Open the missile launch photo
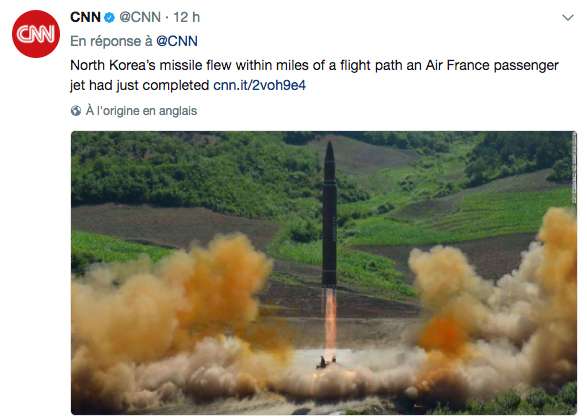The width and height of the screenshot is (587, 420). [x=324, y=273]
